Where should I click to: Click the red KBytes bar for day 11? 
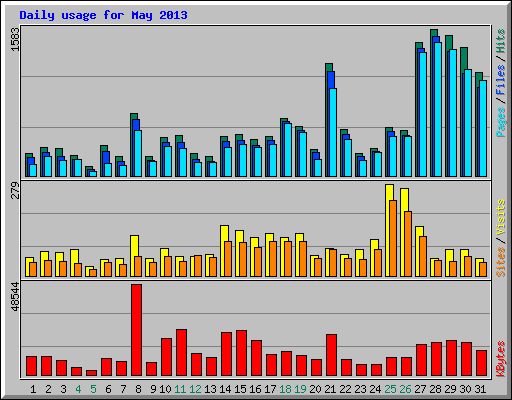point(181,353)
